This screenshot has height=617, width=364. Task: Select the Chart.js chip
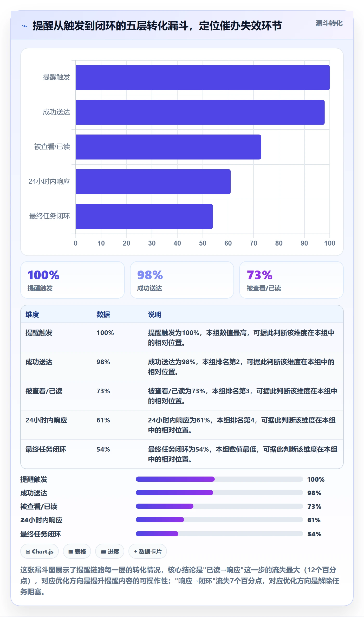click(40, 551)
